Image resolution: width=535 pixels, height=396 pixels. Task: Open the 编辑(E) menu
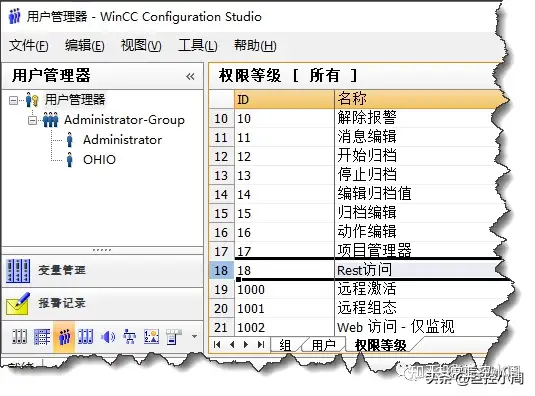pos(85,45)
